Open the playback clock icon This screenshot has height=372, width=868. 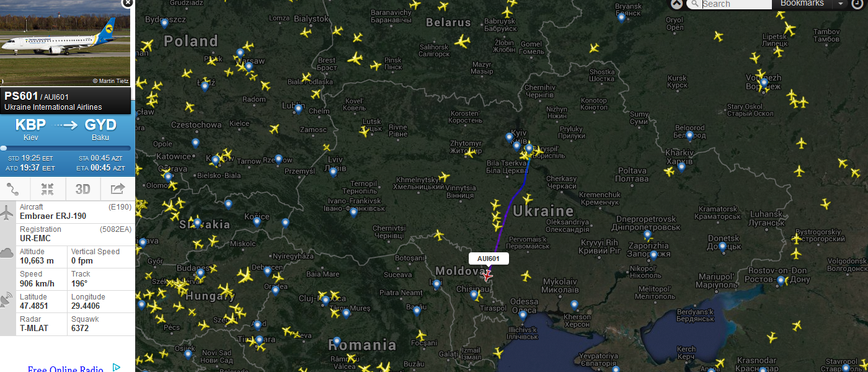tap(857, 4)
